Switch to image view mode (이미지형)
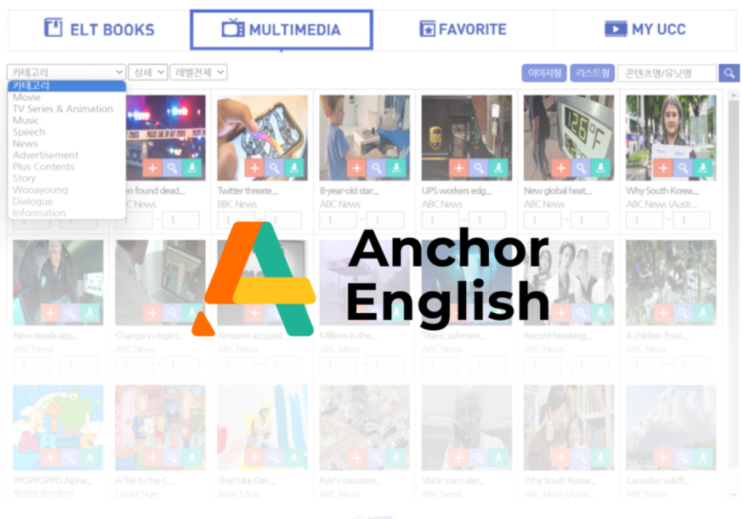The image size is (743, 519). point(544,73)
